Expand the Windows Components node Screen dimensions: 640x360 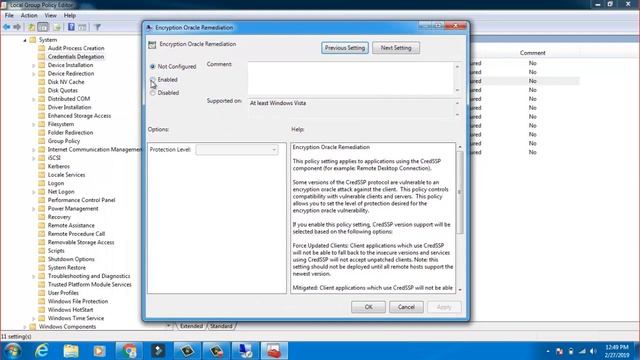pyautogui.click(x=25, y=327)
